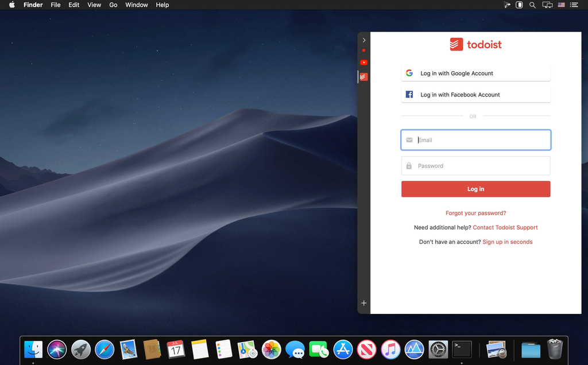588x365 pixels.
Task: Open the US flag input source menu
Action: (561, 5)
